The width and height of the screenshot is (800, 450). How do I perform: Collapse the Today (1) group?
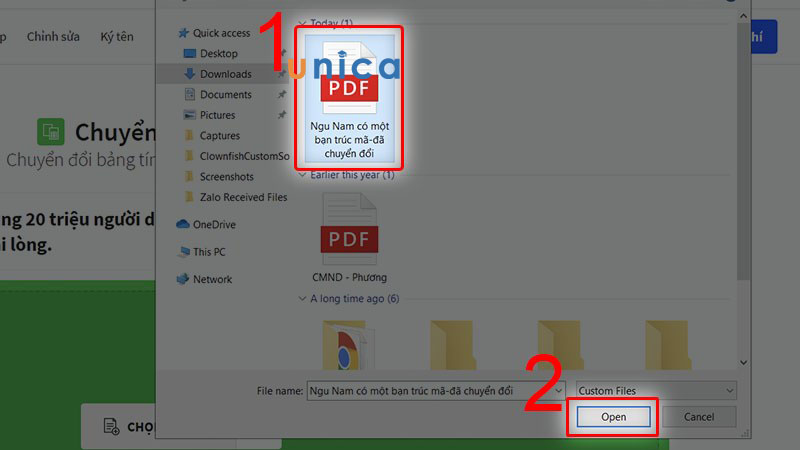[x=302, y=23]
